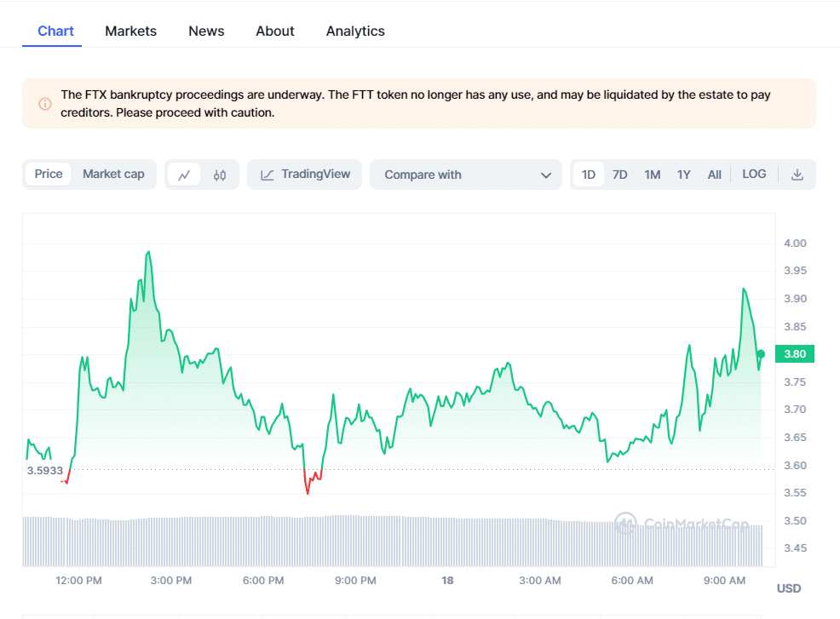Image resolution: width=840 pixels, height=619 pixels.
Task: Expand the Compare with dropdown
Action: [x=466, y=175]
